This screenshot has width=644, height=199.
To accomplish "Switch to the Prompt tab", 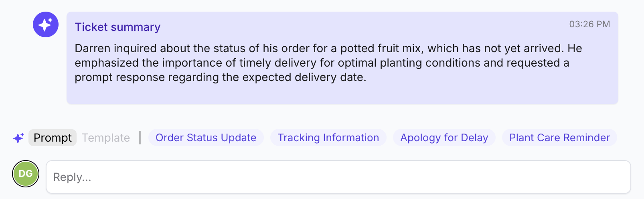I will (x=53, y=138).
